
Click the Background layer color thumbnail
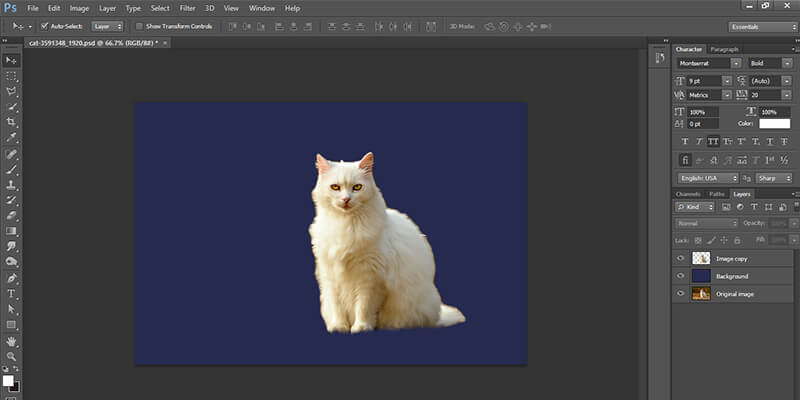[701, 276]
